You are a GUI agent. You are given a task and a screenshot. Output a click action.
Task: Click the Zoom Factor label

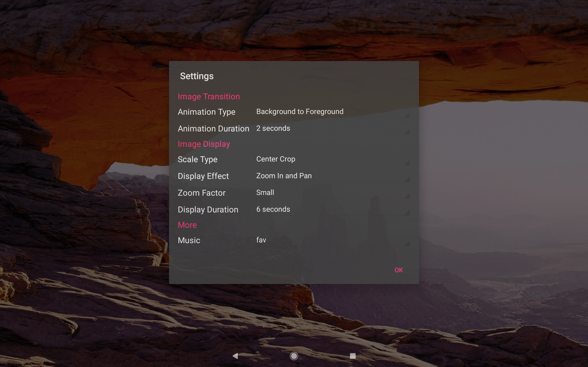tap(202, 193)
